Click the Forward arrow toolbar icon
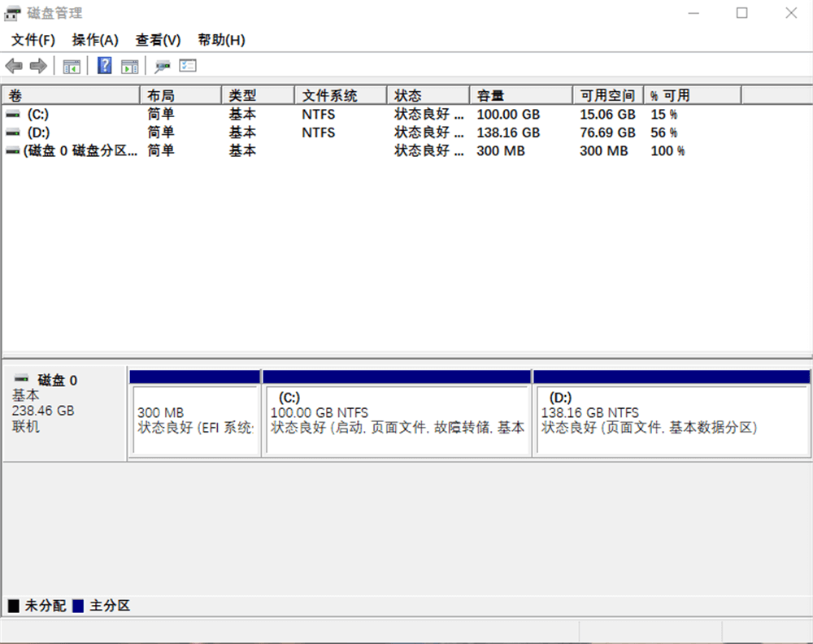 pyautogui.click(x=37, y=66)
